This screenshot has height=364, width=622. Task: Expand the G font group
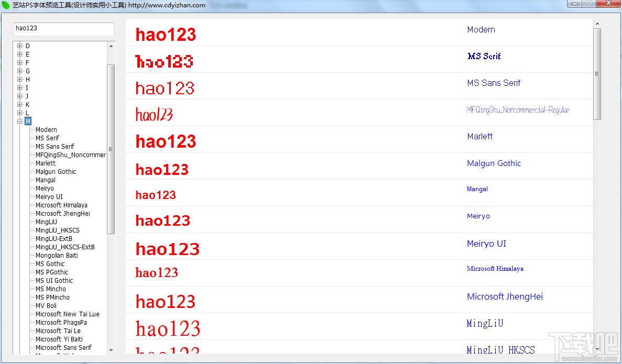(19, 71)
